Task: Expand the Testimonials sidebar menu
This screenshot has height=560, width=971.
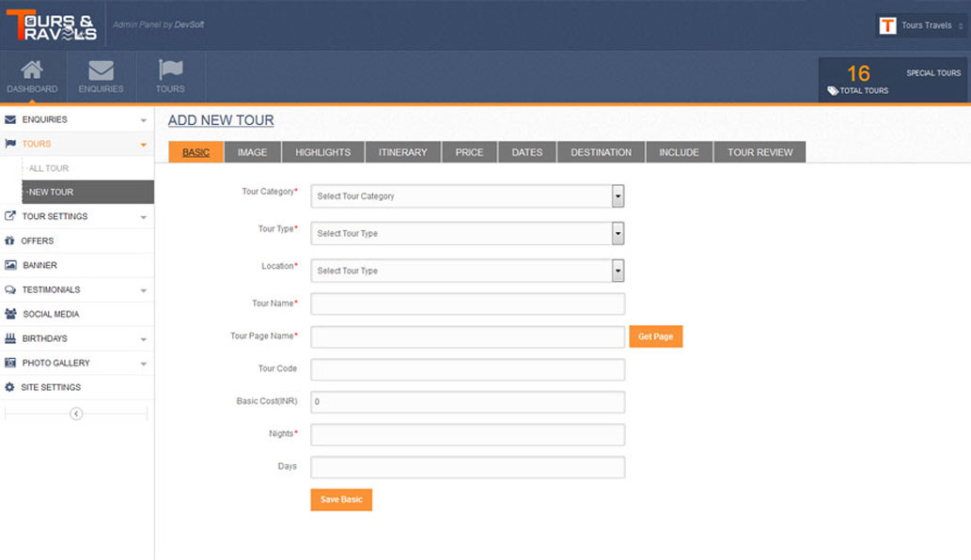Action: pyautogui.click(x=143, y=290)
